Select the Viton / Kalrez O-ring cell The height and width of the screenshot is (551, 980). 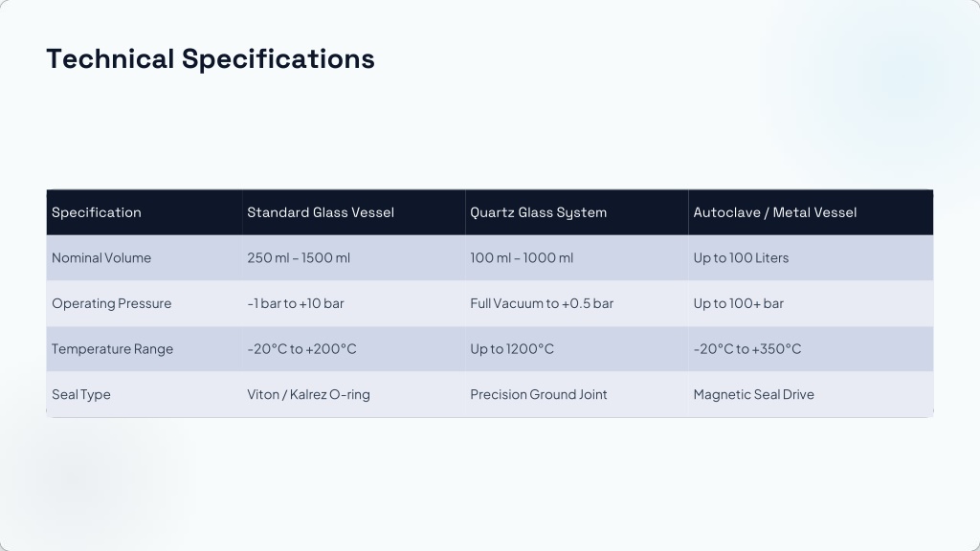[354, 395]
